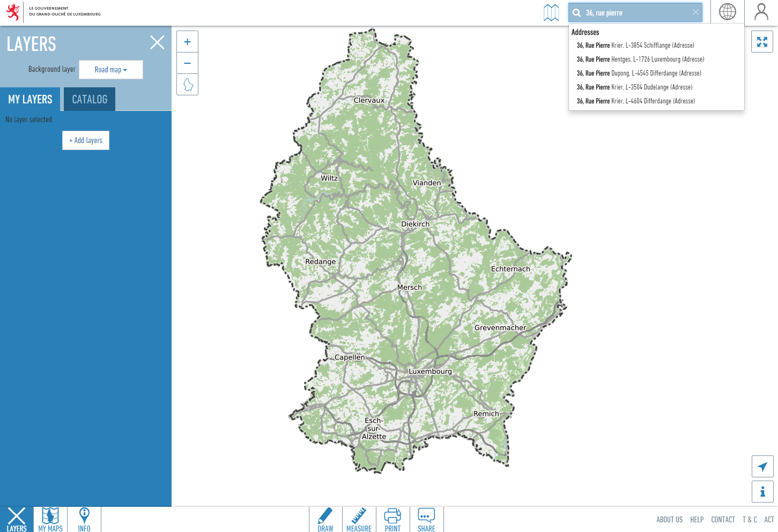Click the Add layers button
778x532 pixels.
point(86,140)
